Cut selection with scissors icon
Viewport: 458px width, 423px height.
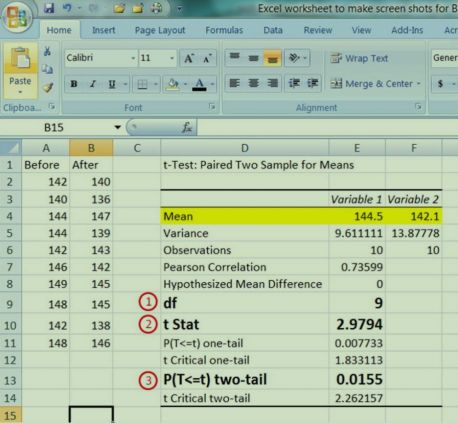(x=48, y=51)
